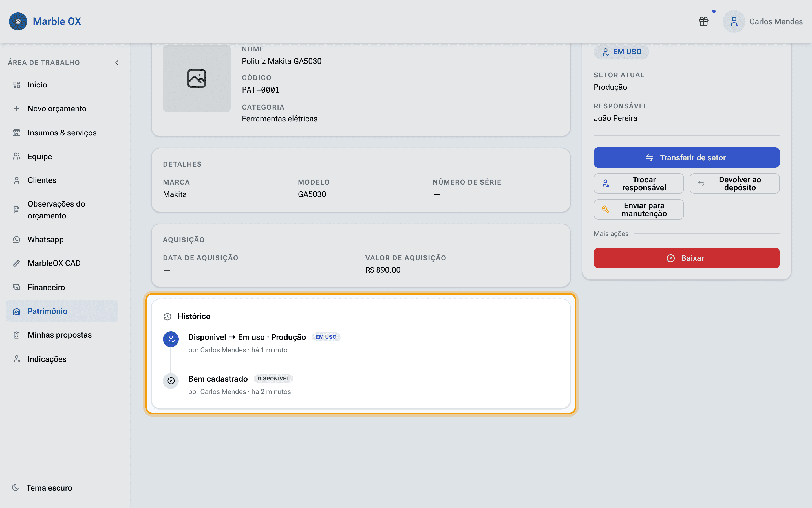Click the ruler icon beside MarbleOX CAD
This screenshot has width=812, height=508.
tap(16, 263)
